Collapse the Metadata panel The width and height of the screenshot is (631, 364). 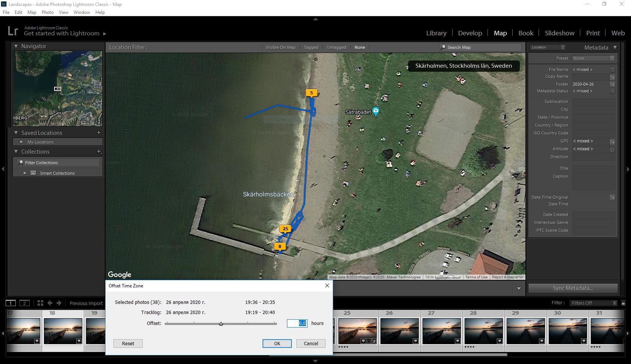[x=615, y=47]
